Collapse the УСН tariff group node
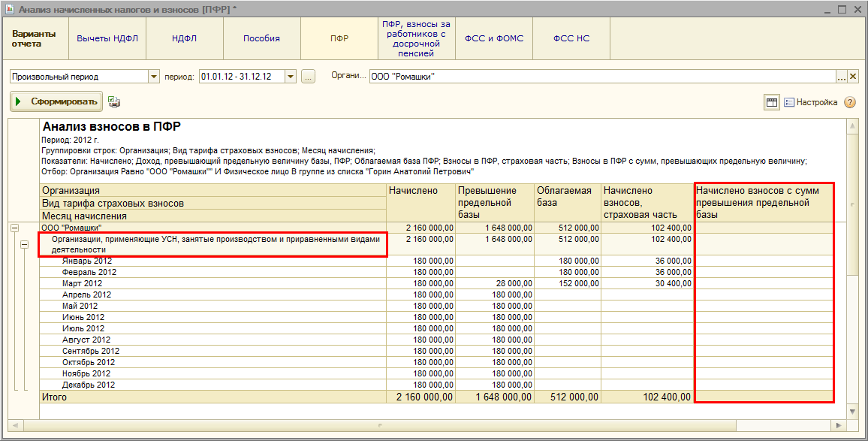Screen dimensions: 868x441 (25, 244)
